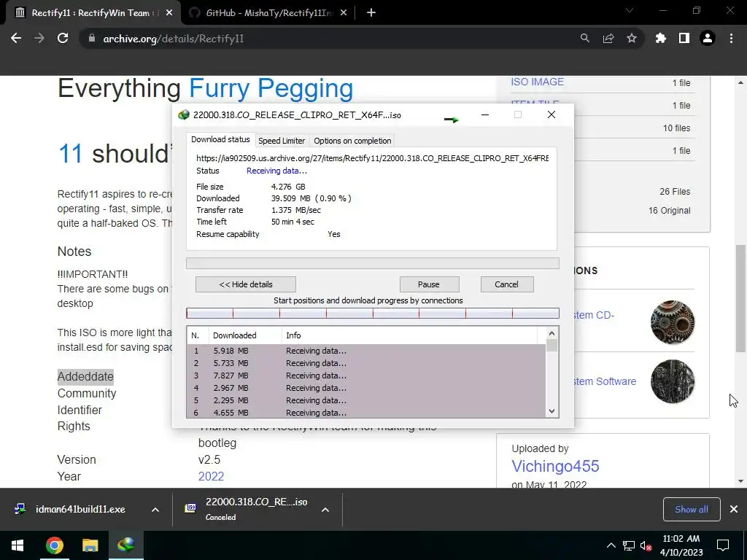Click the Info column header
This screenshot has height=560, width=747.
(x=410, y=335)
